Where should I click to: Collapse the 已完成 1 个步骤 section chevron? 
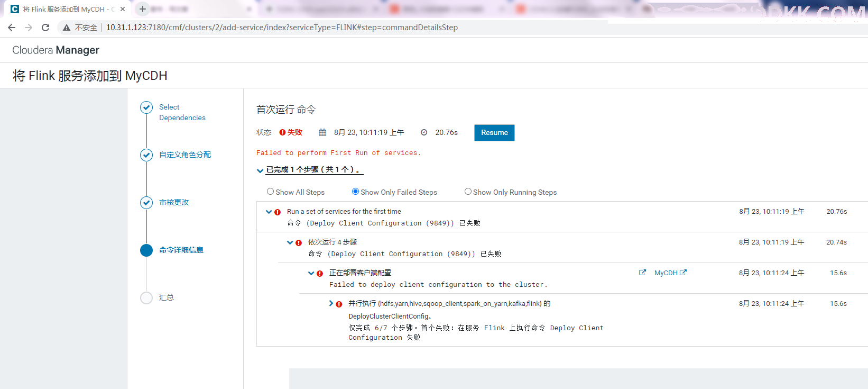click(260, 170)
